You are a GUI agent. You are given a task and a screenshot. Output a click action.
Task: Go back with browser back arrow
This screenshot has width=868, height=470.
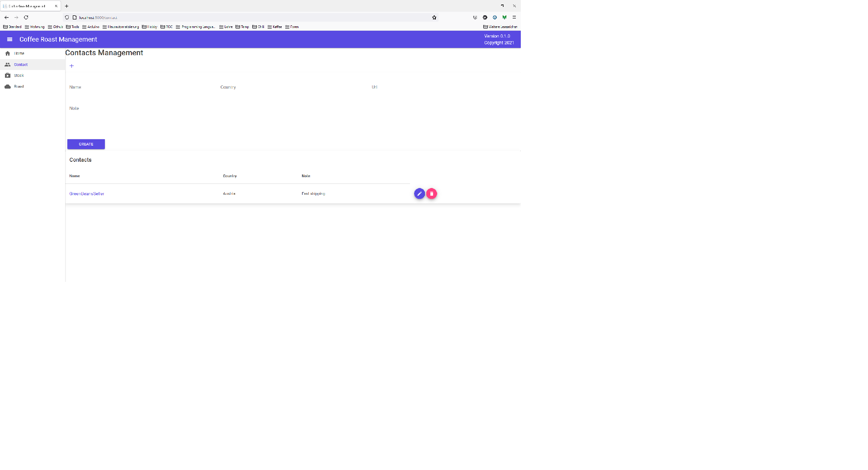[6, 18]
